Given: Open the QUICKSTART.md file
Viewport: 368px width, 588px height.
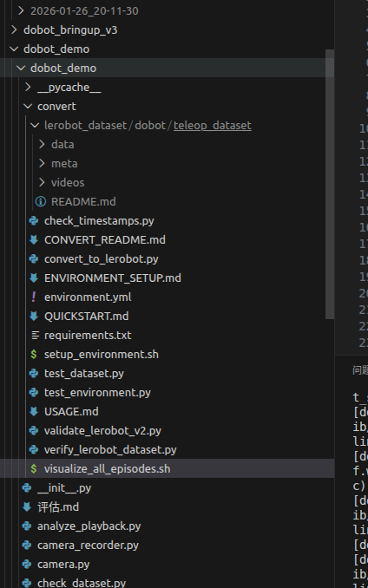Looking at the screenshot, I should [x=86, y=317].
